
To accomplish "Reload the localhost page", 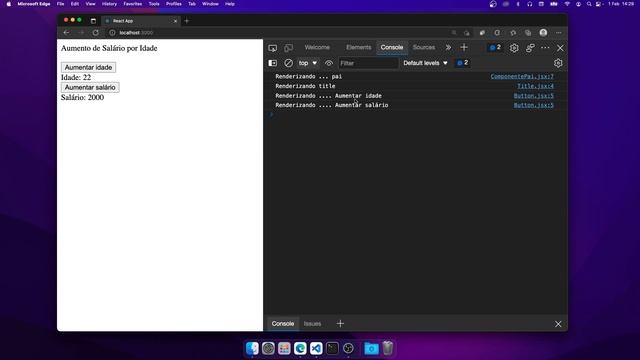I will 96,33.
